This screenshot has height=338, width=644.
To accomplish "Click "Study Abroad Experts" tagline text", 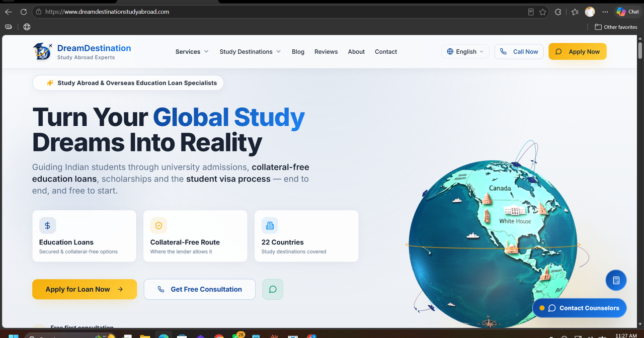I will point(86,57).
